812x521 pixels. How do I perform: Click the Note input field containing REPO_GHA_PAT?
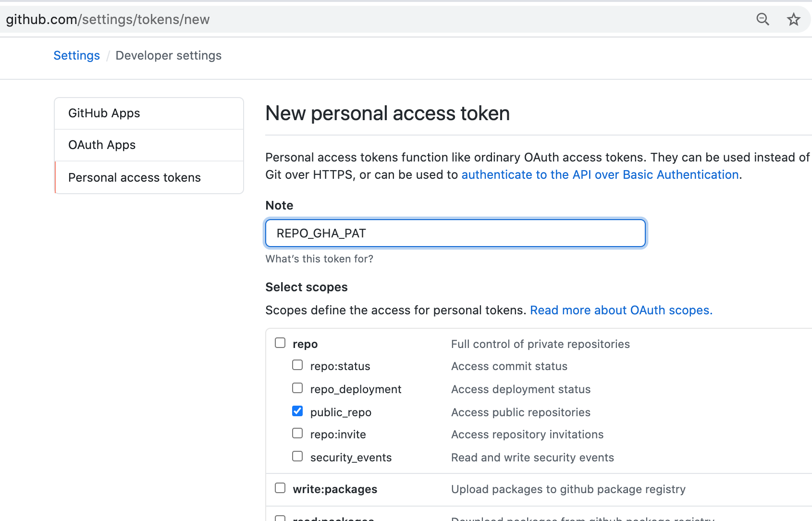click(455, 233)
